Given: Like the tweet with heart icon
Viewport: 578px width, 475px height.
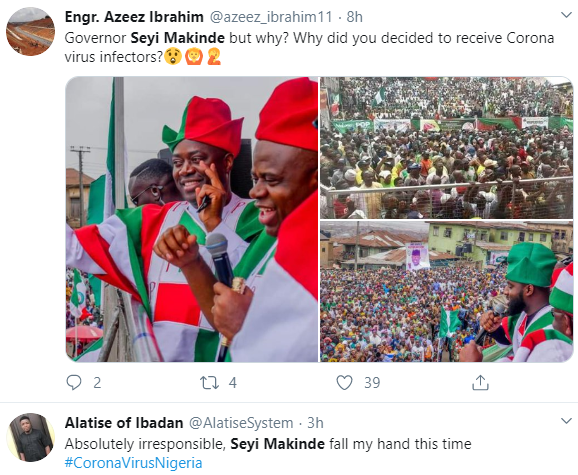Looking at the screenshot, I should [x=344, y=383].
